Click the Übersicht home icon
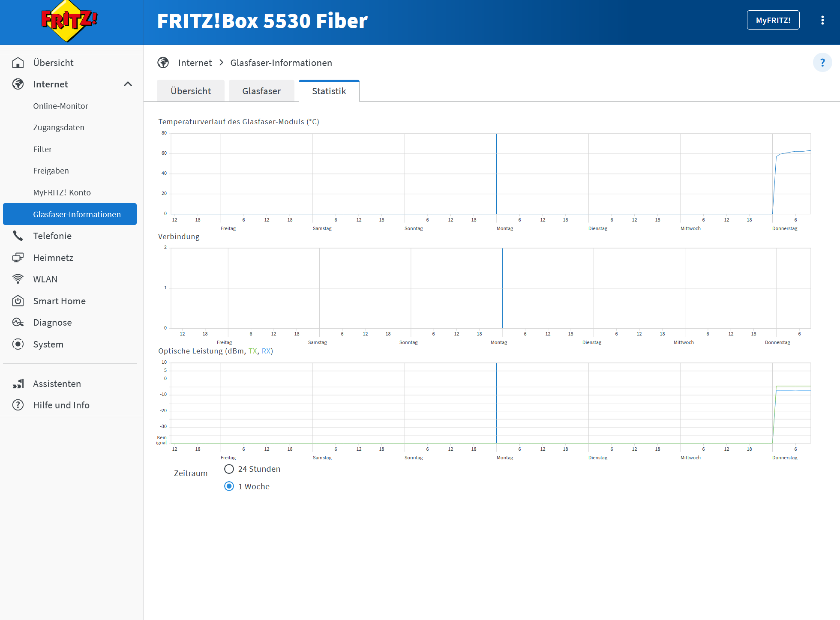This screenshot has width=840, height=620. [18, 63]
